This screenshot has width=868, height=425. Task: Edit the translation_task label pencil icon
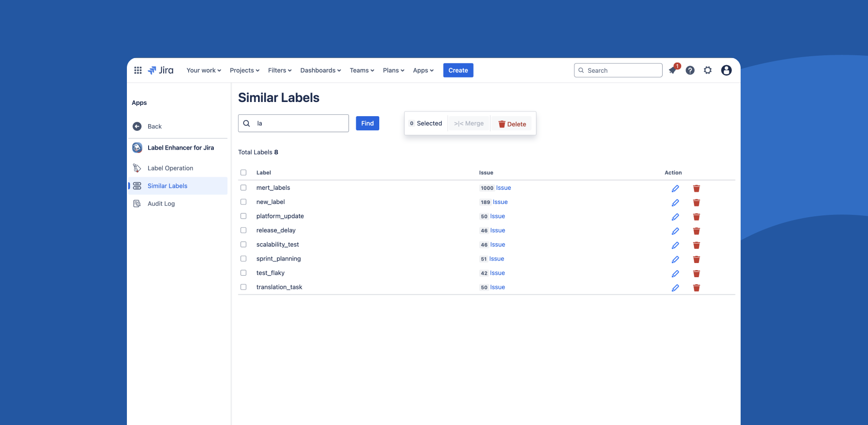[x=676, y=288]
